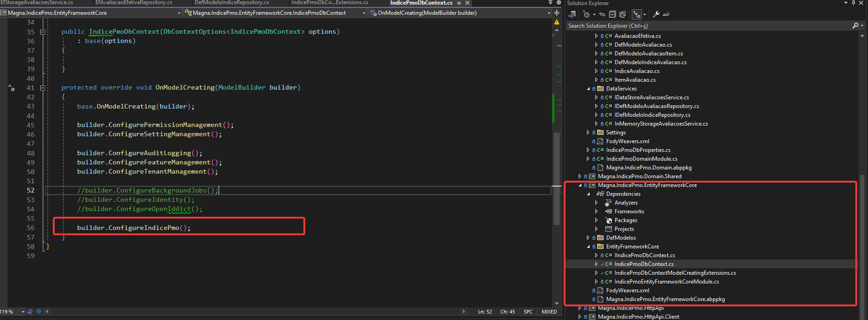Click the Sync with Active Document icon
Viewport: 868px width, 320px height.
click(x=602, y=14)
